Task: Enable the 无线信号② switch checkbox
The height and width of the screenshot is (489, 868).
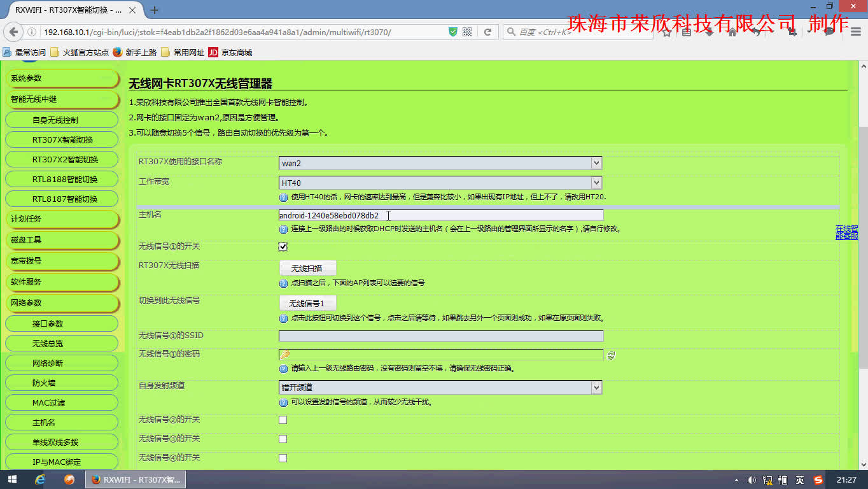Action: coord(282,420)
